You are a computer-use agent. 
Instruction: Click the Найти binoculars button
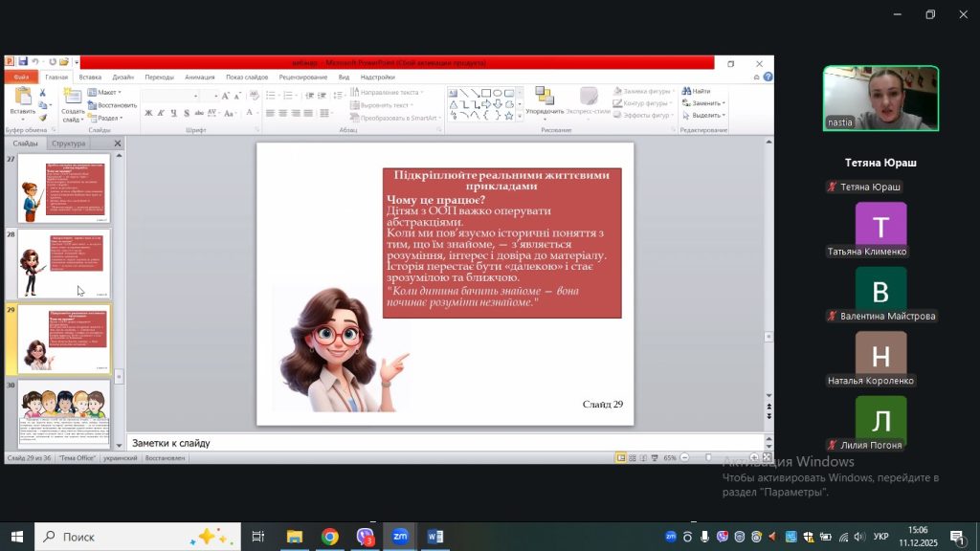697,92
